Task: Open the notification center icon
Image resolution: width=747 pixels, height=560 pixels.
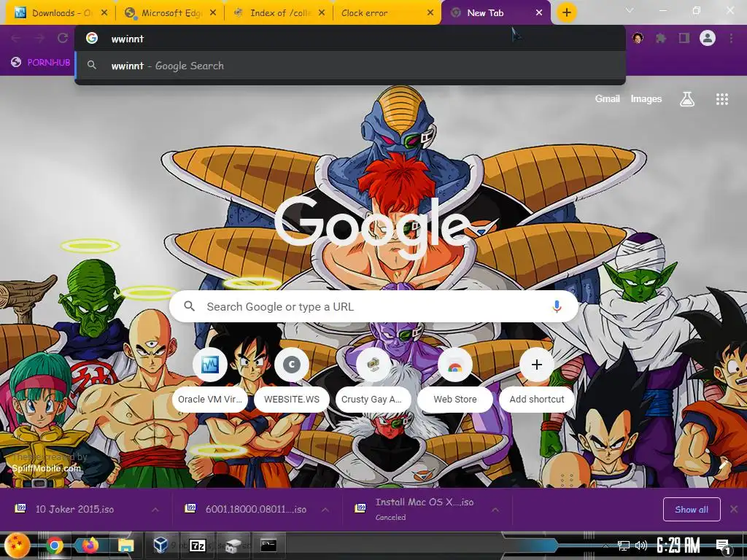Action: click(723, 545)
